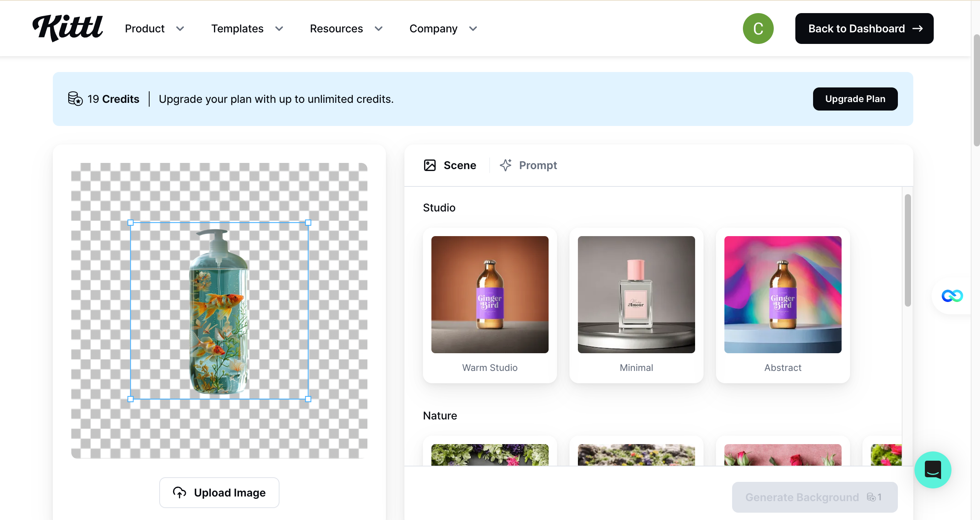Select the first Nature scene thumbnail
The width and height of the screenshot is (980, 520).
tap(490, 455)
